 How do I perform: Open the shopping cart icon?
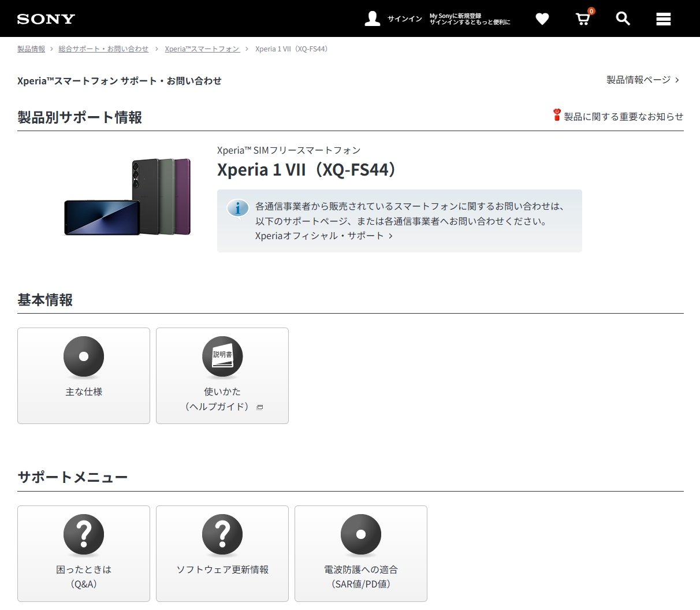583,18
